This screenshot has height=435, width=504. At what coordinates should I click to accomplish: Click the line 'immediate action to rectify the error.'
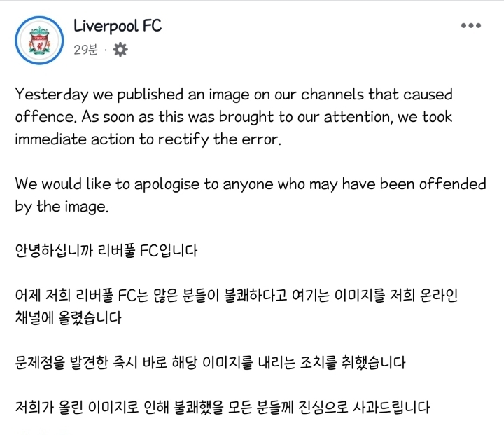pos(148,139)
